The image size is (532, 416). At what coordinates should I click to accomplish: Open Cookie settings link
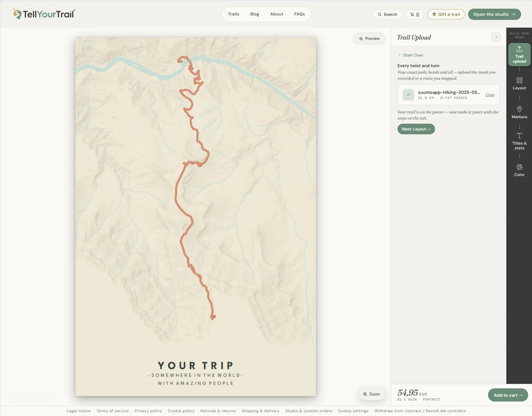tap(353, 411)
